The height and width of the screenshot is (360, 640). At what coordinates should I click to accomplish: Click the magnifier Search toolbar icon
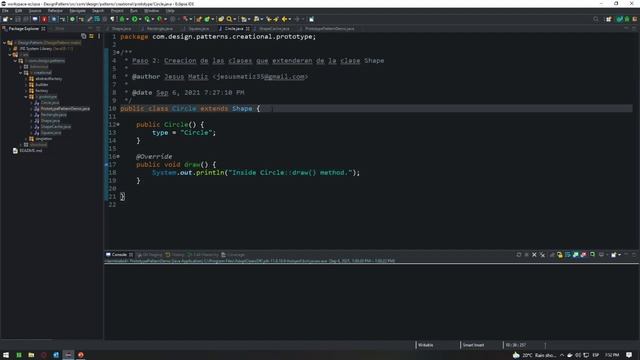229,19
